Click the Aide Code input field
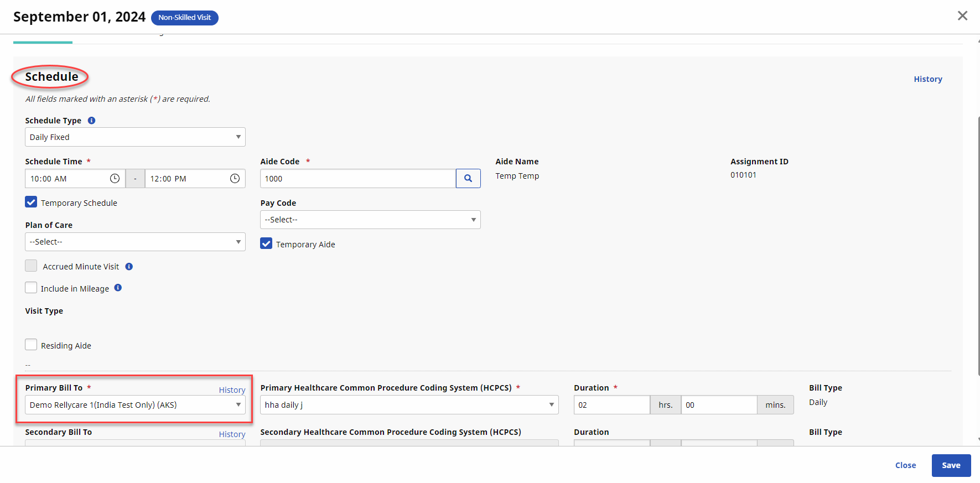 [357, 179]
